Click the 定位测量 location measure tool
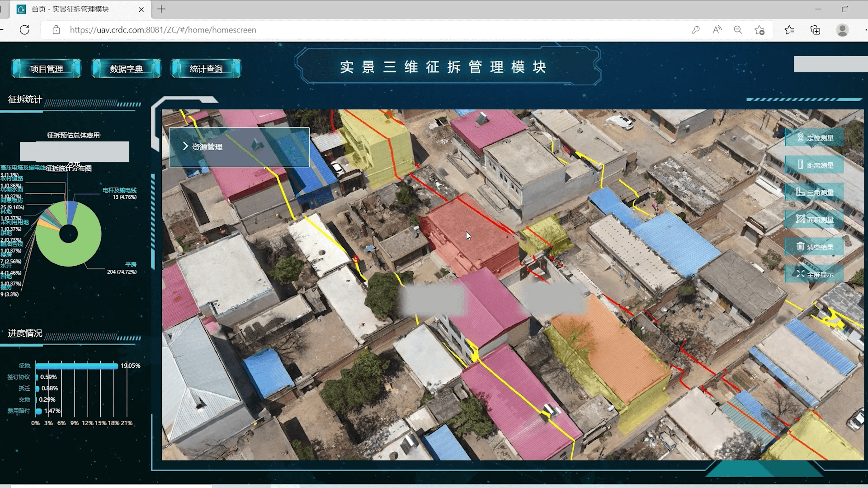The image size is (868, 488). click(x=814, y=138)
